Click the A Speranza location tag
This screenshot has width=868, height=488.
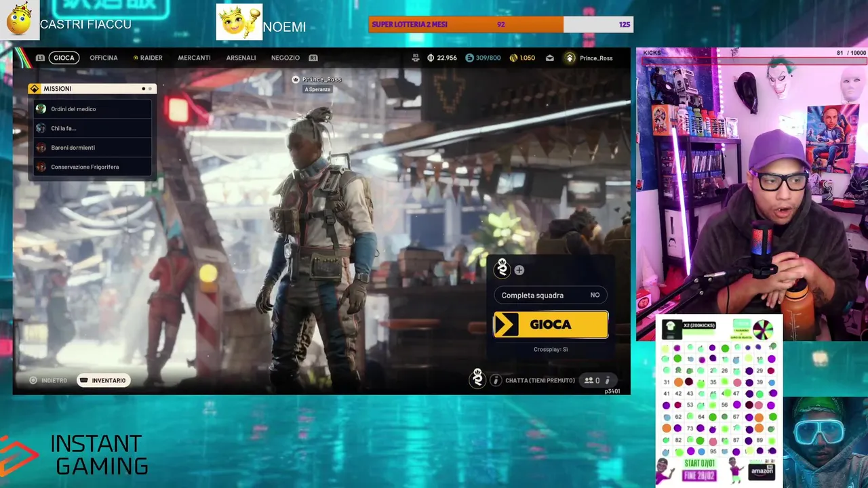point(317,89)
